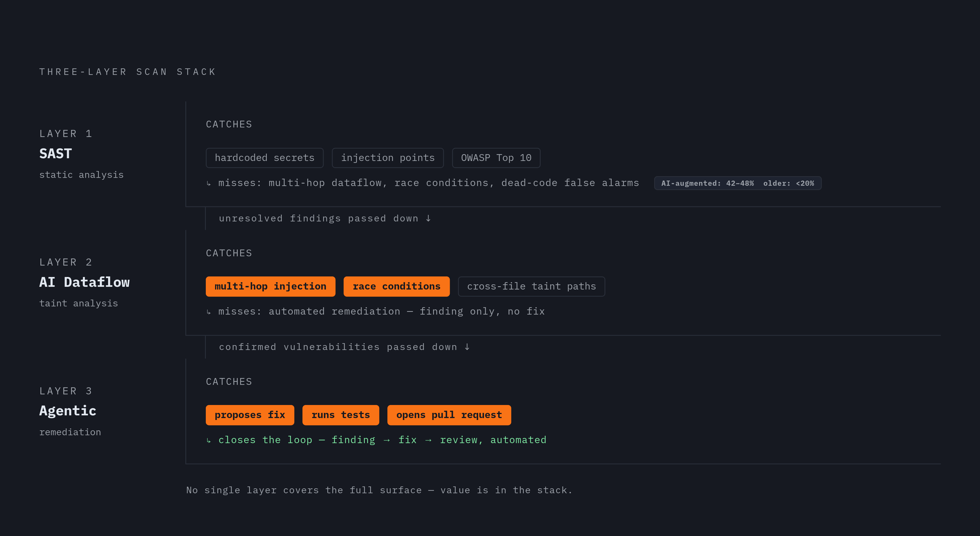Click 'confirmed vulnerabilities passed down' text
The image size is (980, 536).
(338, 347)
